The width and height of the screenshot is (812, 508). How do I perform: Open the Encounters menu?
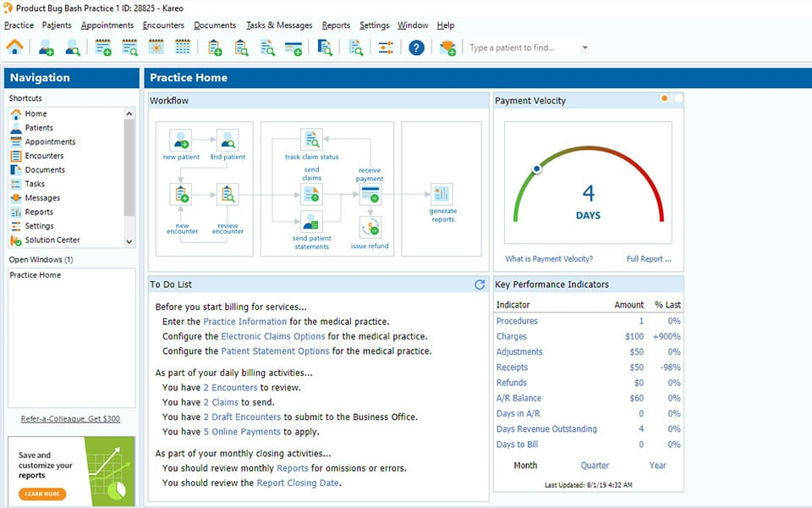click(163, 25)
